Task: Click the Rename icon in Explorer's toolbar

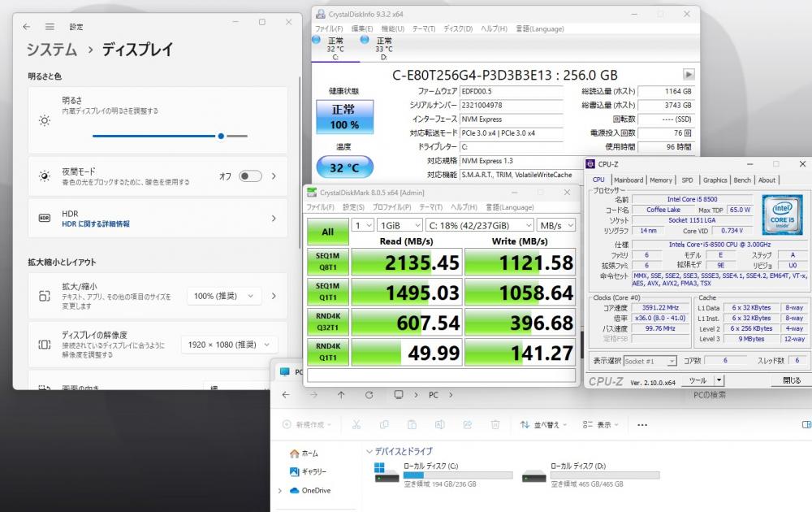Action: pyautogui.click(x=439, y=425)
